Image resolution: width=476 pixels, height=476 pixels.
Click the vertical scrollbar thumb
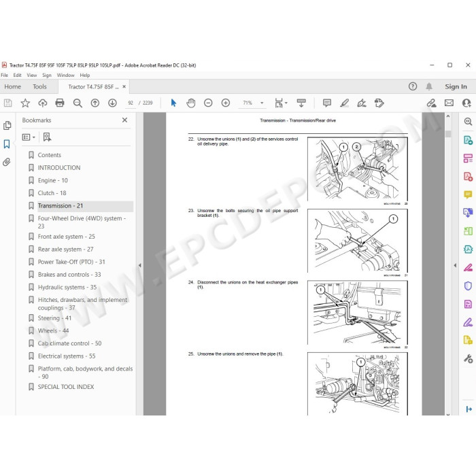coord(448,134)
